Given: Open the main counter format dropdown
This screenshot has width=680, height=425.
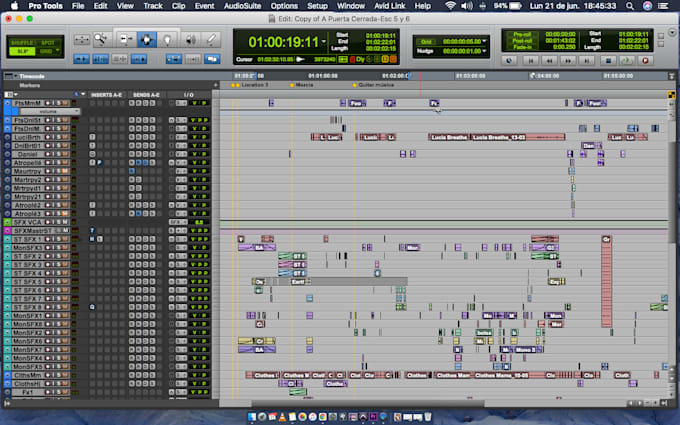Looking at the screenshot, I should (324, 42).
